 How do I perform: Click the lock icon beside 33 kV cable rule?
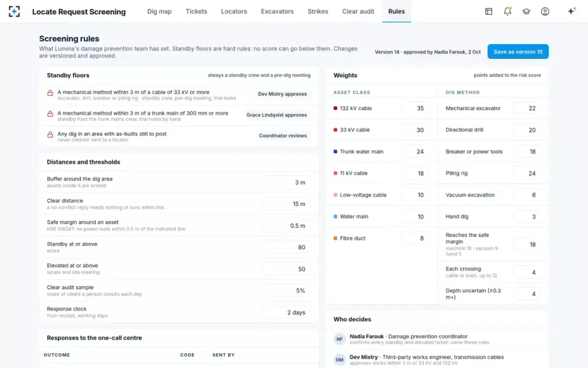click(50, 93)
